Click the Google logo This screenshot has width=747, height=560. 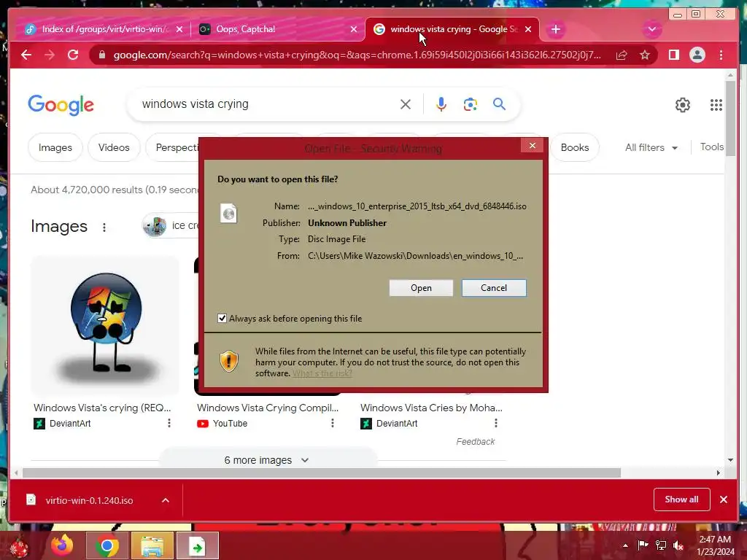(61, 105)
